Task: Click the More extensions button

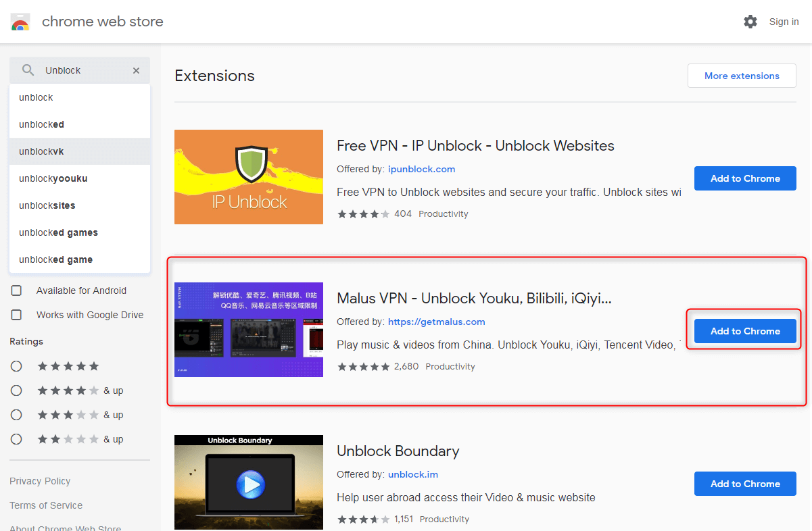Action: point(742,76)
